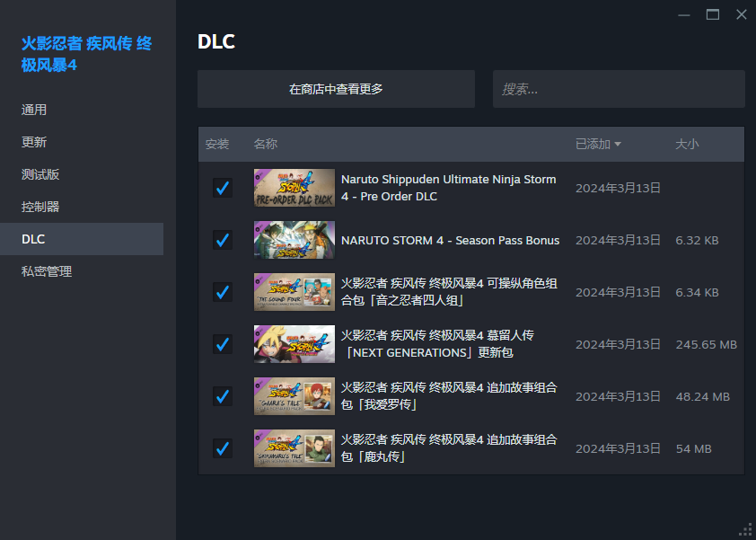The height and width of the screenshot is (540, 756).
Task: Click the Gaara's Tale thumbnail
Action: point(294,396)
